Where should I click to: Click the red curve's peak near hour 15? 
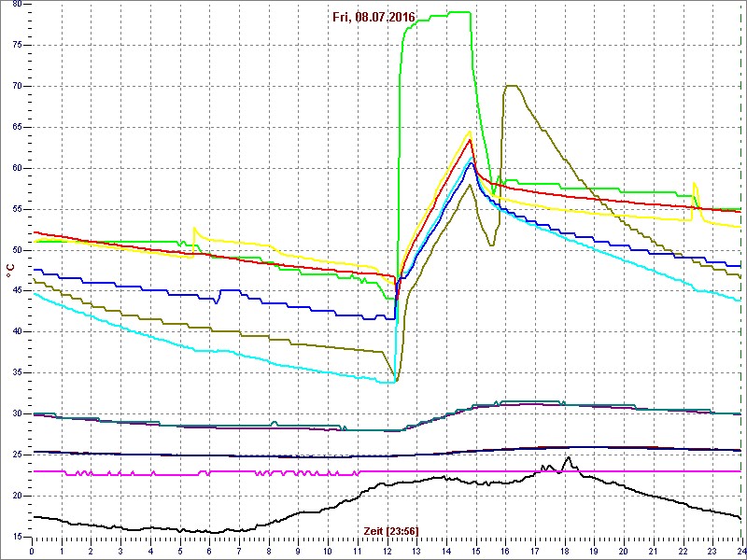point(470,140)
